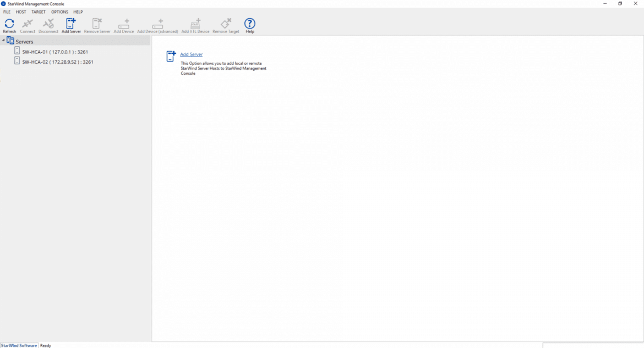This screenshot has height=348, width=644.
Task: Click the Refresh toolbar icon
Action: [x=9, y=24]
